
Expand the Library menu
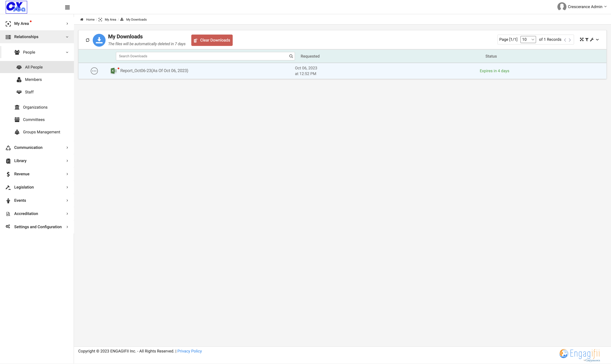(x=37, y=161)
